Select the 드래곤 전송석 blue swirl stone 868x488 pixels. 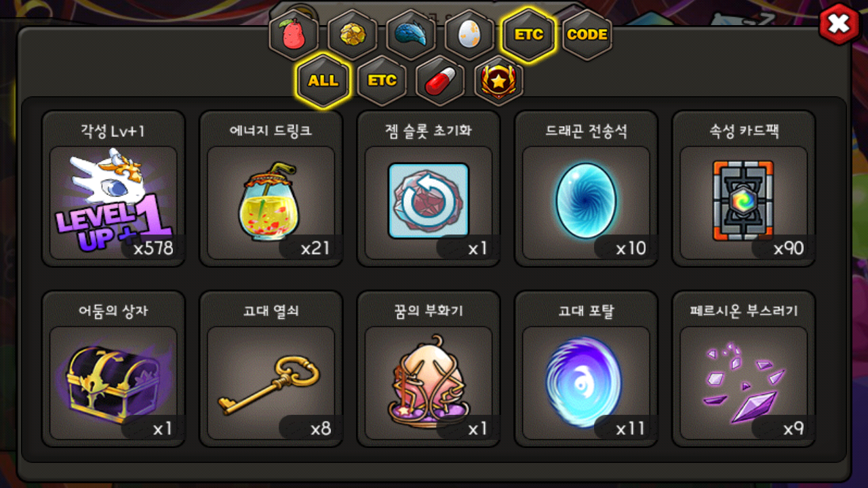click(x=586, y=189)
